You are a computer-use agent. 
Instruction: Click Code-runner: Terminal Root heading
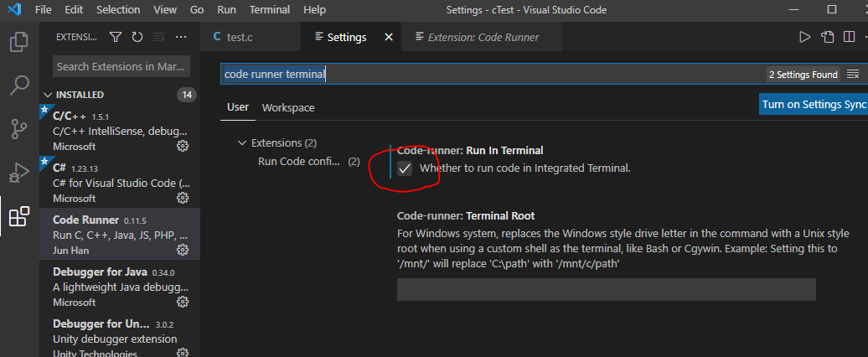click(x=466, y=216)
